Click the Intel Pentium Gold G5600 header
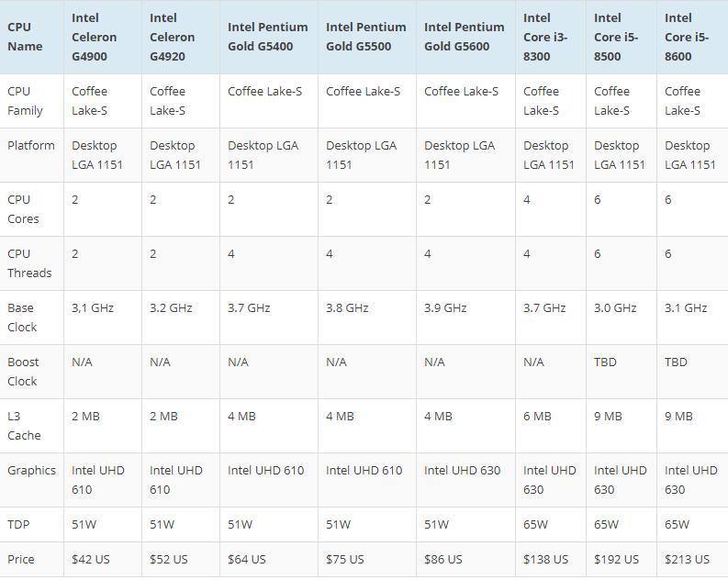 click(x=464, y=37)
